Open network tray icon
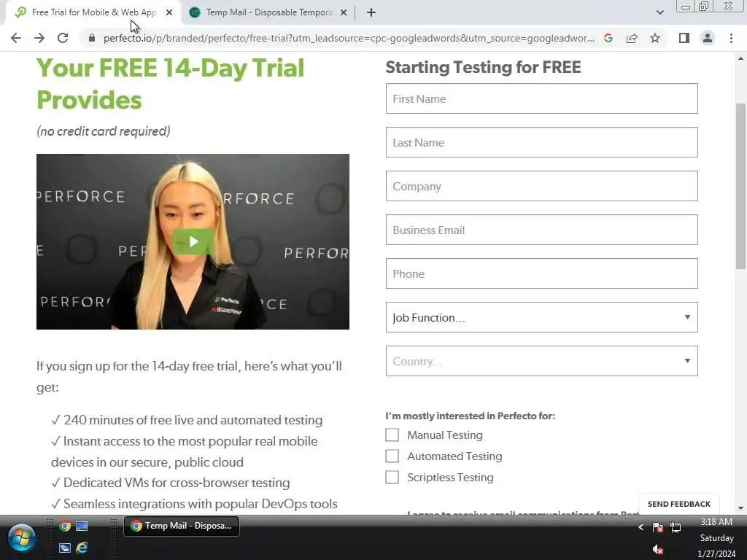This screenshot has height=560, width=747. (x=676, y=527)
